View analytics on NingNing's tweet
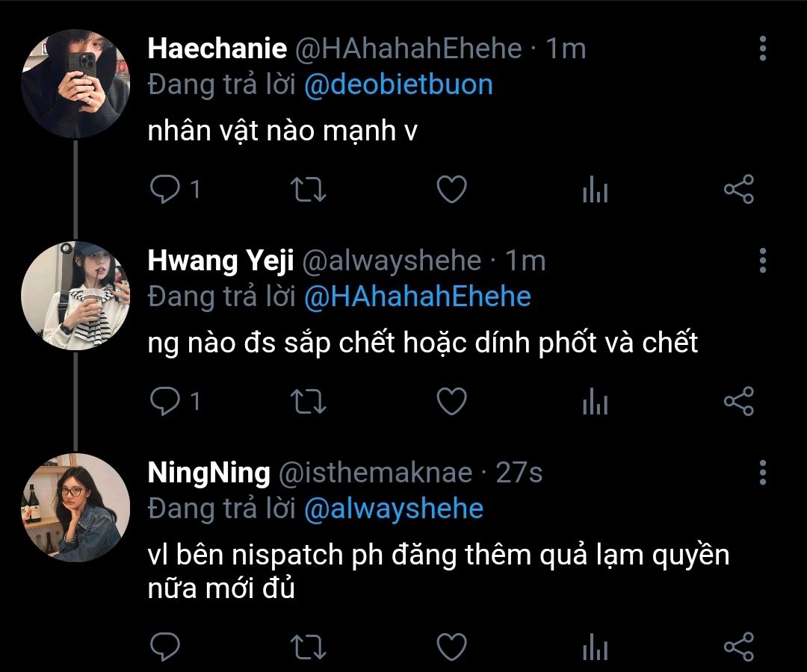 (x=595, y=647)
